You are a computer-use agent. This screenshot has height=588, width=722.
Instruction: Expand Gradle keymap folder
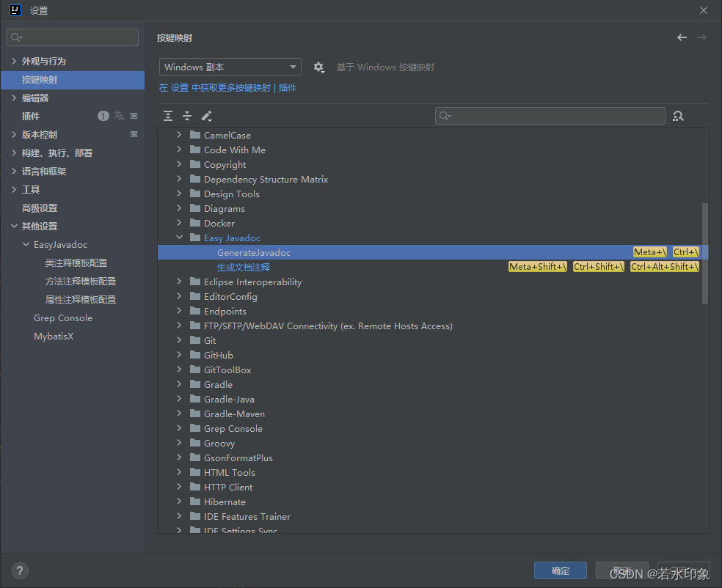(179, 384)
